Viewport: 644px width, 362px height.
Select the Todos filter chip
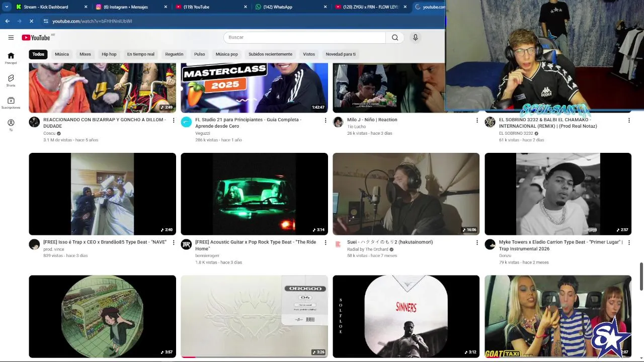[38, 54]
